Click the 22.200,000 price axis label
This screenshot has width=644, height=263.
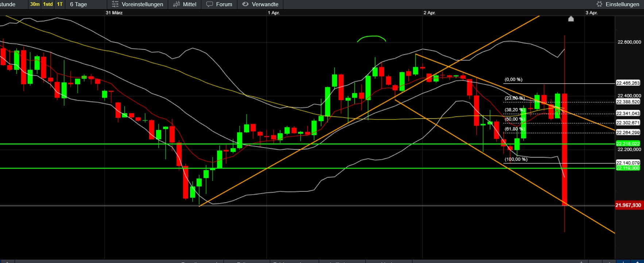coord(629,149)
